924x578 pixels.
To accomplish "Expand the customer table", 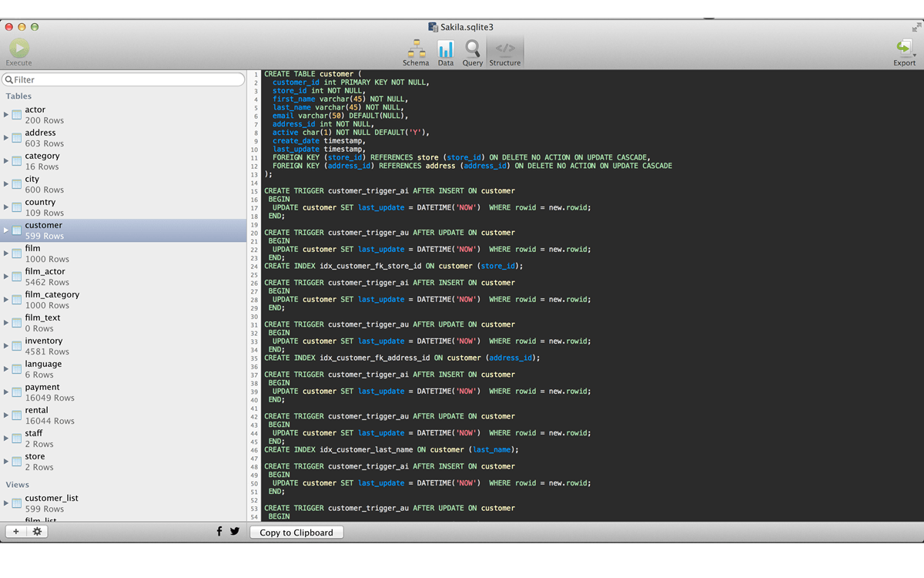I will [x=6, y=230].
